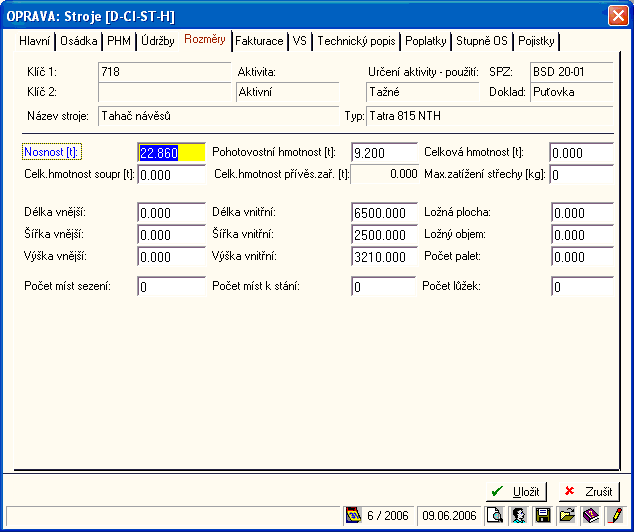Click the Typ field Tatra 815 NTH
The height and width of the screenshot is (532, 634).
tap(490, 116)
